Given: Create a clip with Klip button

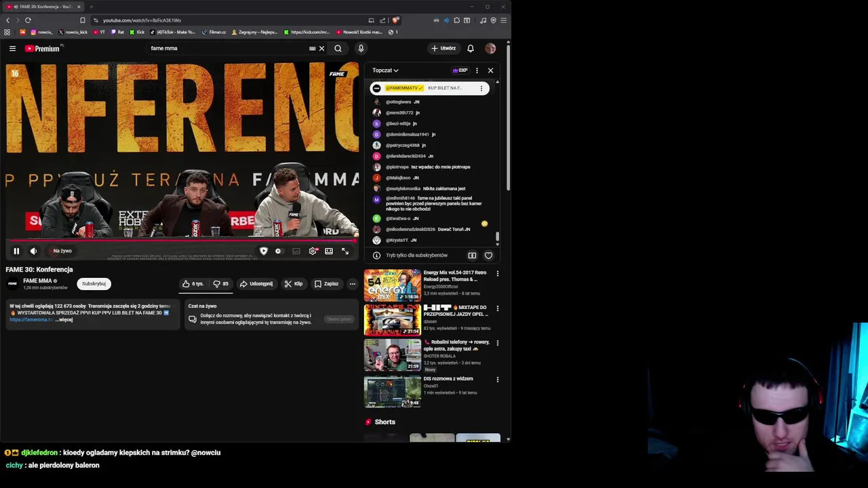Looking at the screenshot, I should (294, 284).
